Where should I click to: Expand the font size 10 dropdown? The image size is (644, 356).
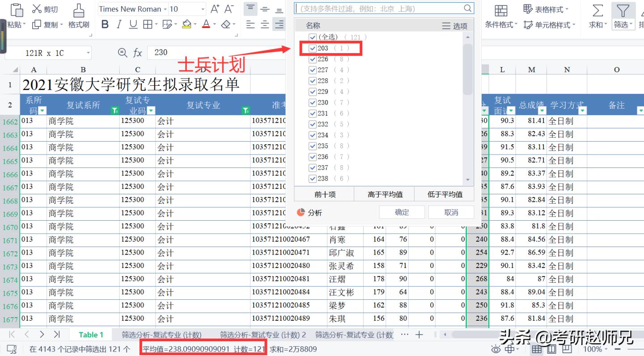pos(203,9)
